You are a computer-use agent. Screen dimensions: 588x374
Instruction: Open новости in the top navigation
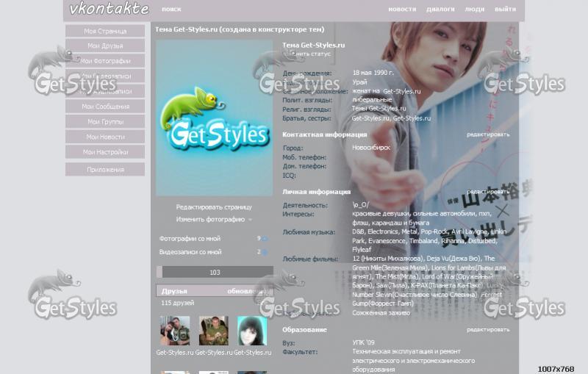[x=402, y=9]
